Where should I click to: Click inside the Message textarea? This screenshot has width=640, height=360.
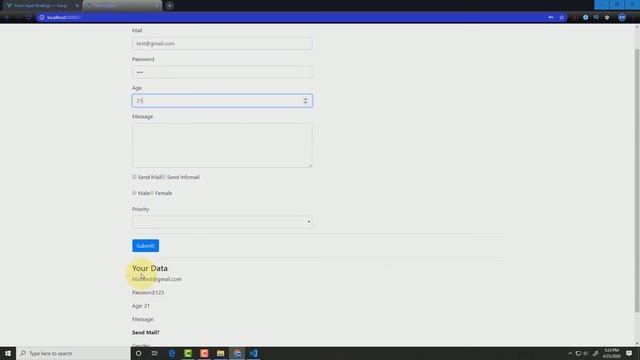[x=222, y=145]
